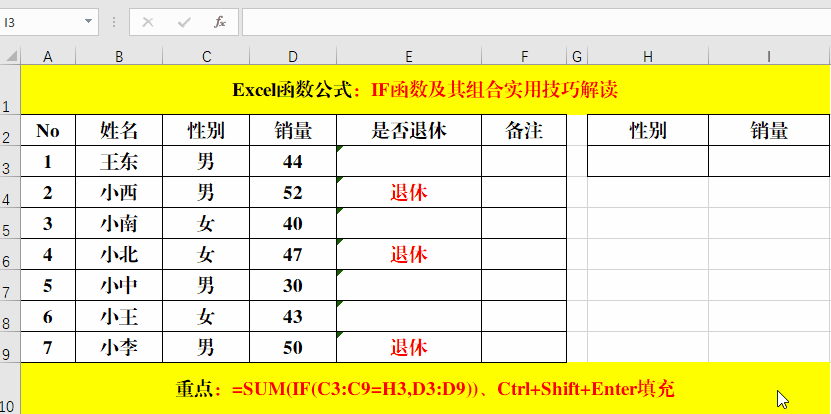Select row 7 header
831x414 pixels.
coord(10,285)
